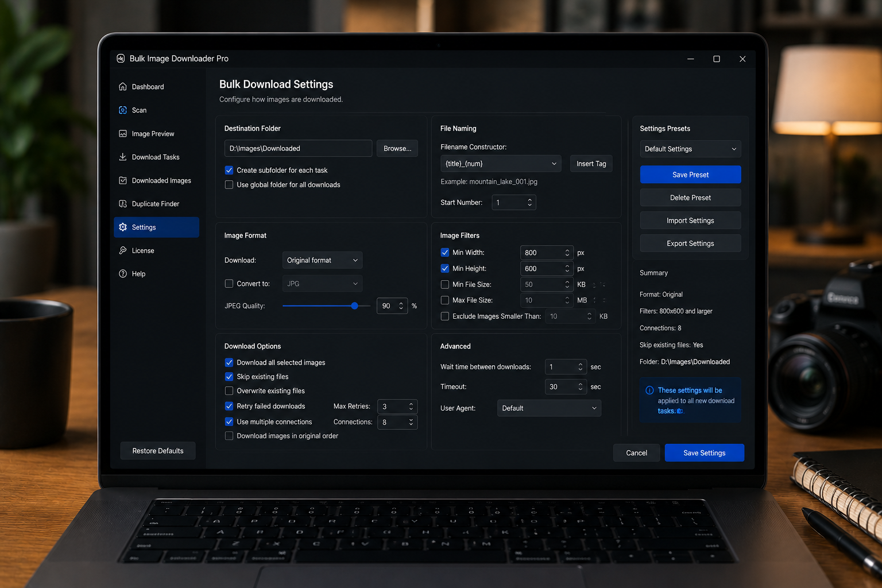Enable the Min File Size filter
Image resolution: width=882 pixels, height=588 pixels.
444,284
